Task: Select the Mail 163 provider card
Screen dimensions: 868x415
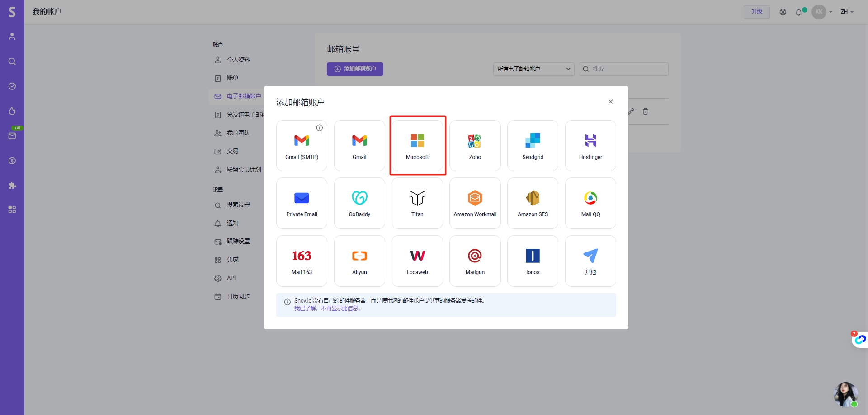Action: [302, 261]
